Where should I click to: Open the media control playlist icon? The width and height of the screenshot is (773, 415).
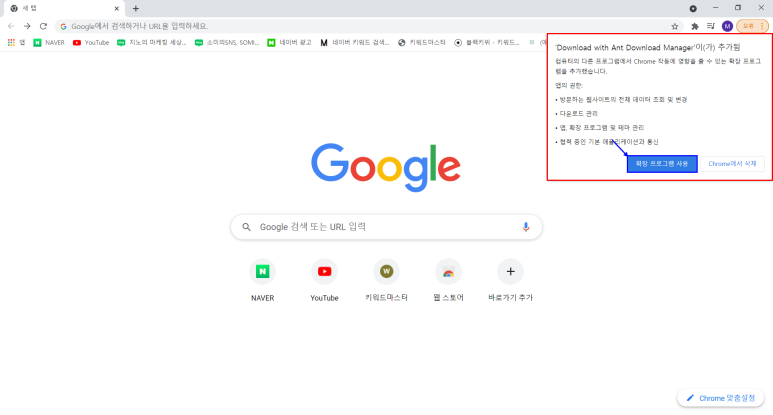click(x=710, y=26)
